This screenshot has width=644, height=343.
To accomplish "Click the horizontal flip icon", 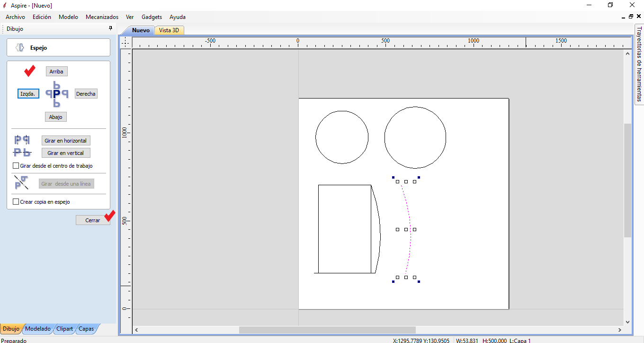I will tap(22, 140).
